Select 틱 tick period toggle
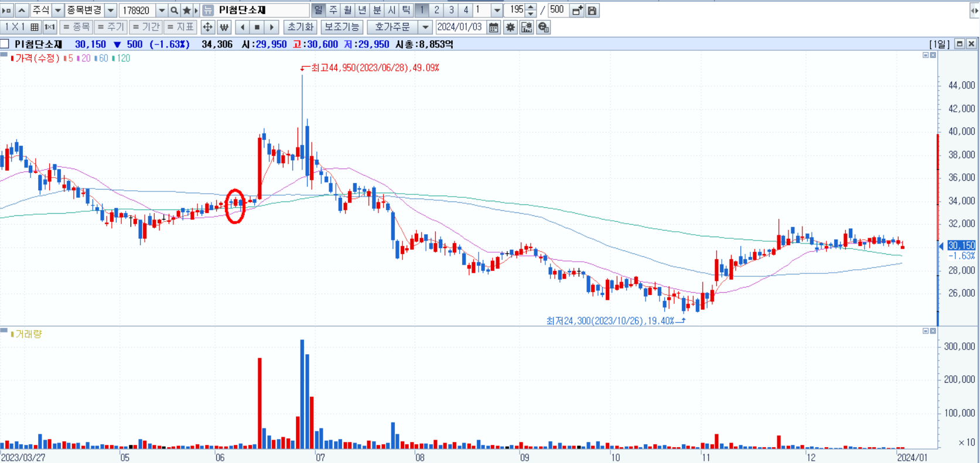Screen dimensions: 980x463 click(x=406, y=11)
